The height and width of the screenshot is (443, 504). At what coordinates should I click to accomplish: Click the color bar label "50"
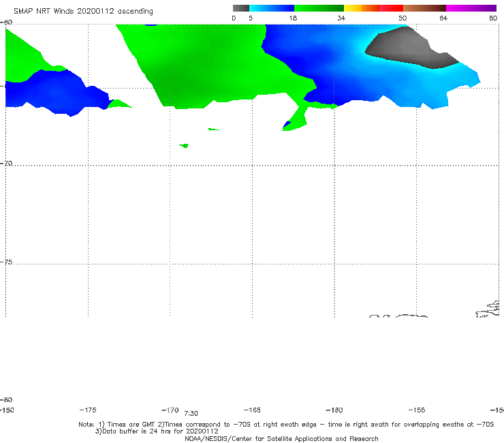click(403, 18)
